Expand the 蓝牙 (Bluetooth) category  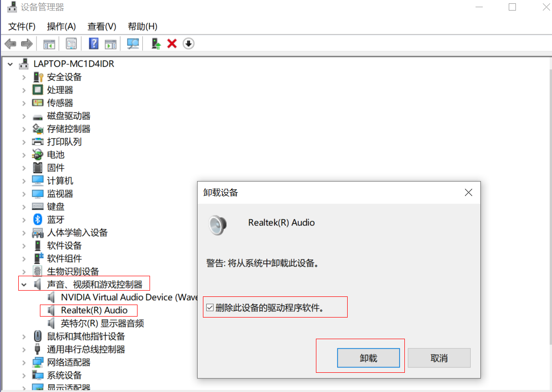(x=24, y=220)
